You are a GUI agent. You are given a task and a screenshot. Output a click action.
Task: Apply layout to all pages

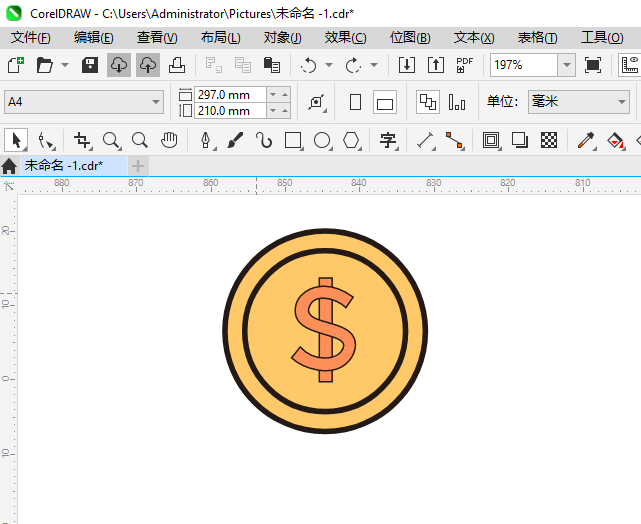[x=428, y=102]
